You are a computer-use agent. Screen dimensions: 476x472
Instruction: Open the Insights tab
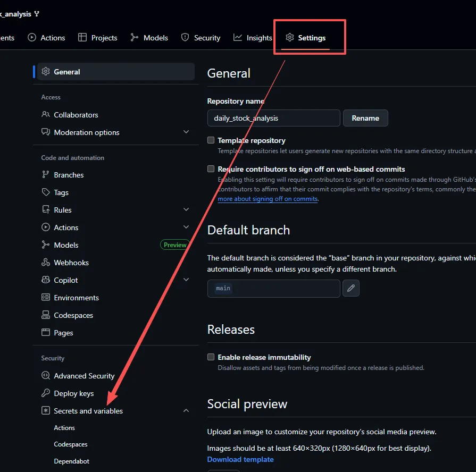[253, 38]
